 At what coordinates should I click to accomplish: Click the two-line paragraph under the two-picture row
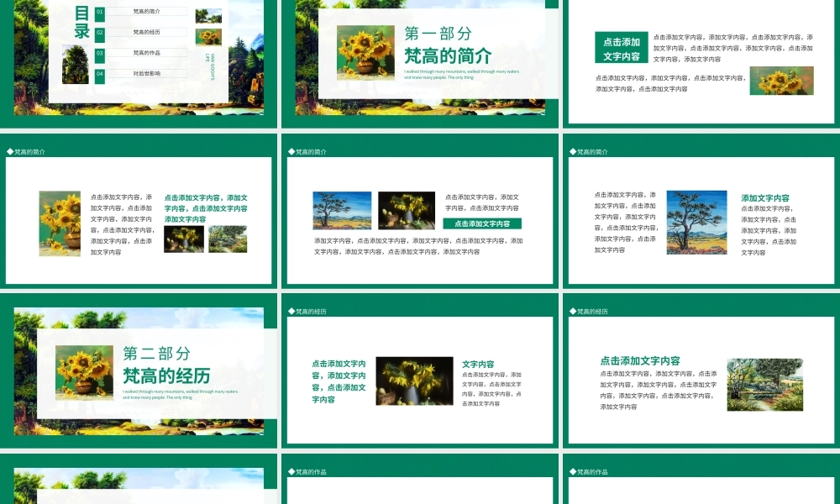click(x=418, y=246)
